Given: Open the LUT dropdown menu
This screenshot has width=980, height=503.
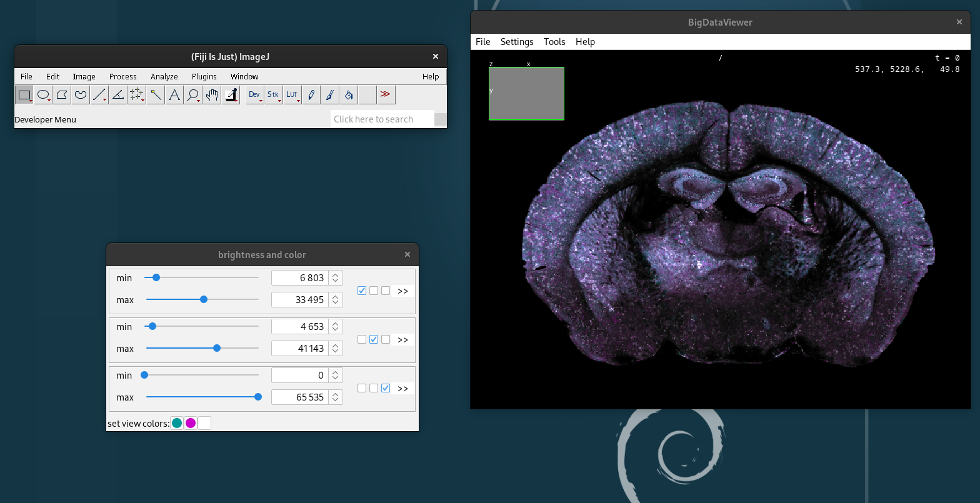Looking at the screenshot, I should click(x=292, y=95).
